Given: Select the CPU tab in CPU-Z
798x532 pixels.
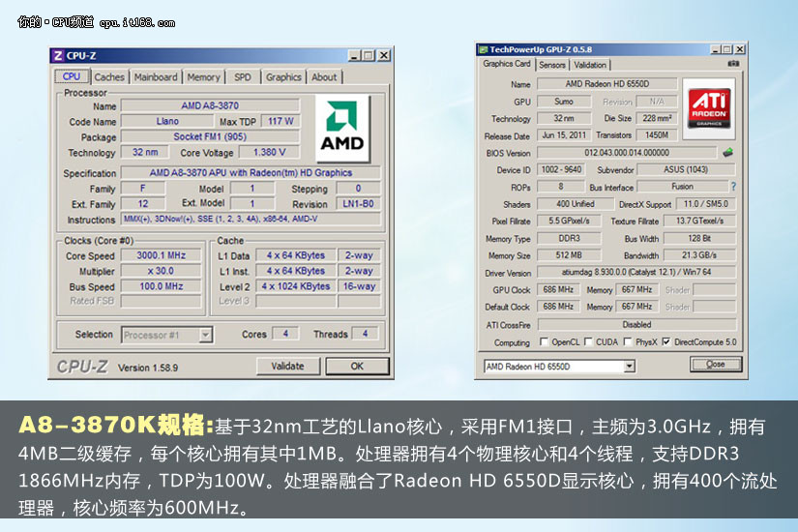Looking at the screenshot, I should click(72, 76).
